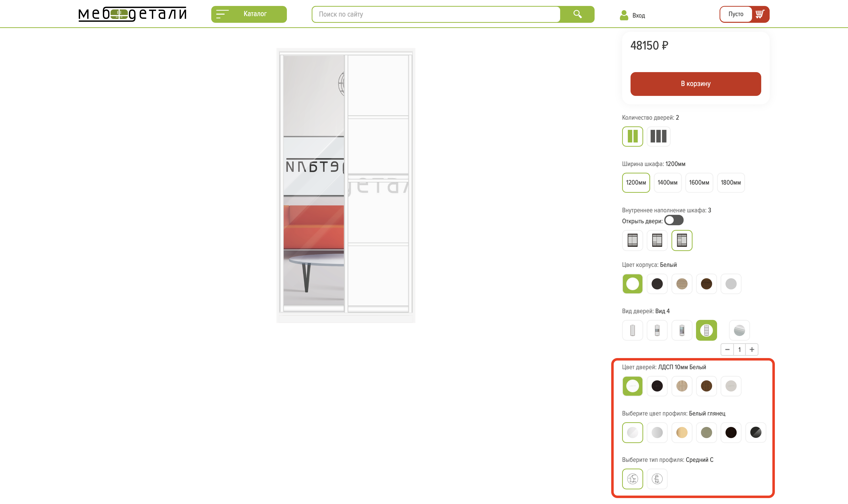Click the search magnifier button

tap(577, 14)
